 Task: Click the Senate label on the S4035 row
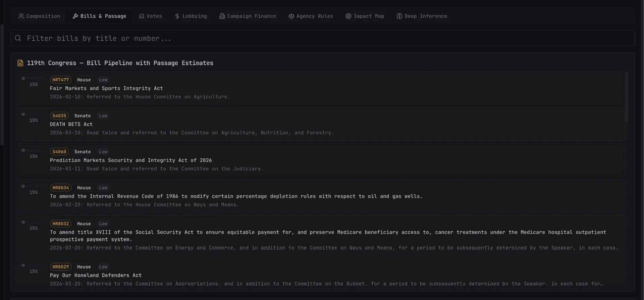pos(83,116)
